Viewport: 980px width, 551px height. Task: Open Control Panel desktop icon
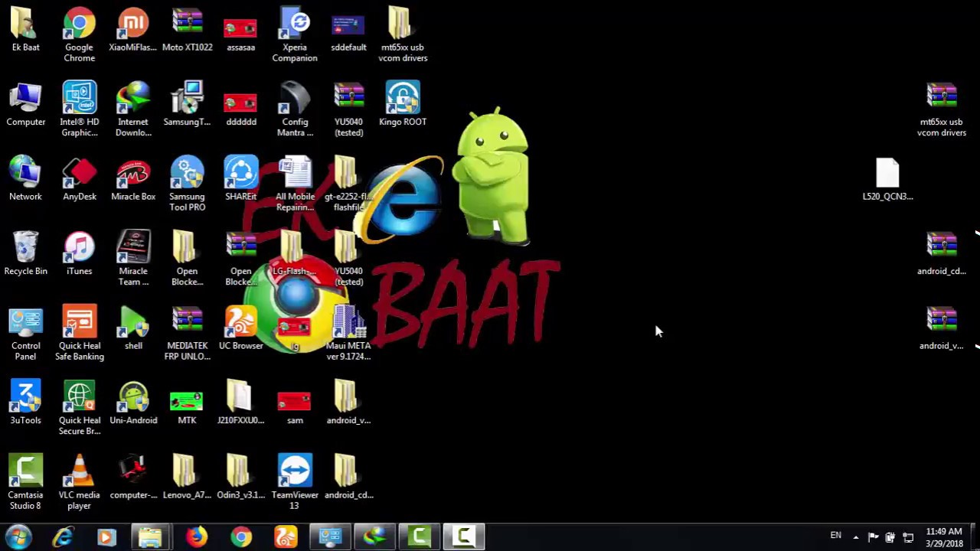coord(25,333)
